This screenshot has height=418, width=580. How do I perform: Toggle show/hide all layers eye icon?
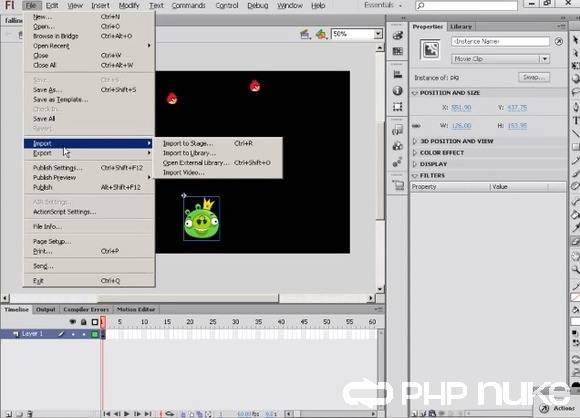[x=73, y=322]
